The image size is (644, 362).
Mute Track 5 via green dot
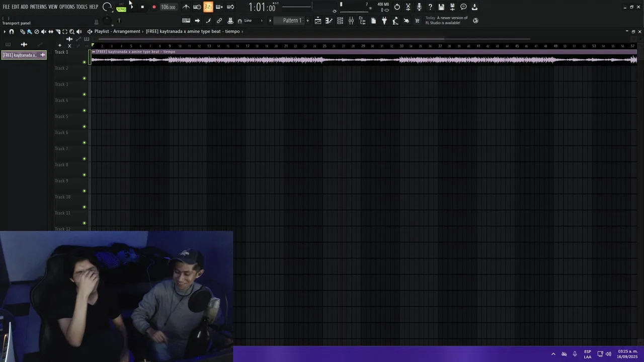[x=84, y=127]
